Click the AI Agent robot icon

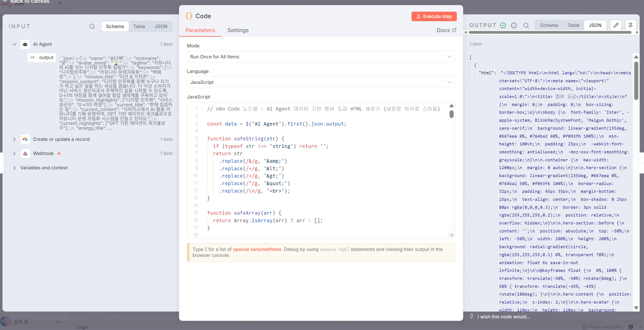coord(25,44)
